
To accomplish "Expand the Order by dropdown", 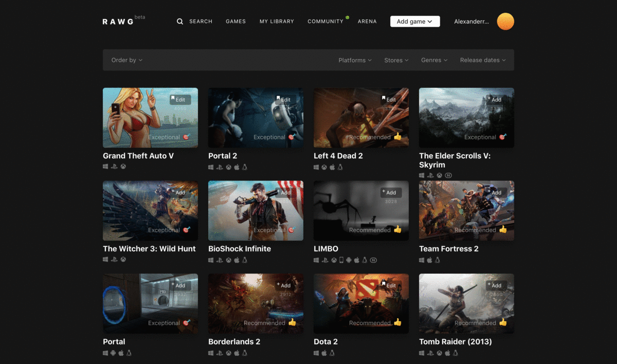I will (x=127, y=60).
